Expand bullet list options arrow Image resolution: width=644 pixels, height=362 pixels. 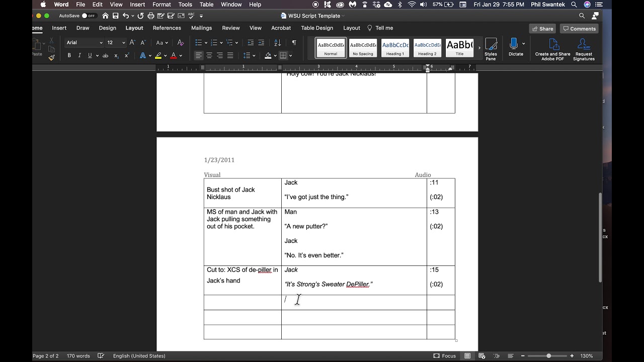(x=206, y=43)
